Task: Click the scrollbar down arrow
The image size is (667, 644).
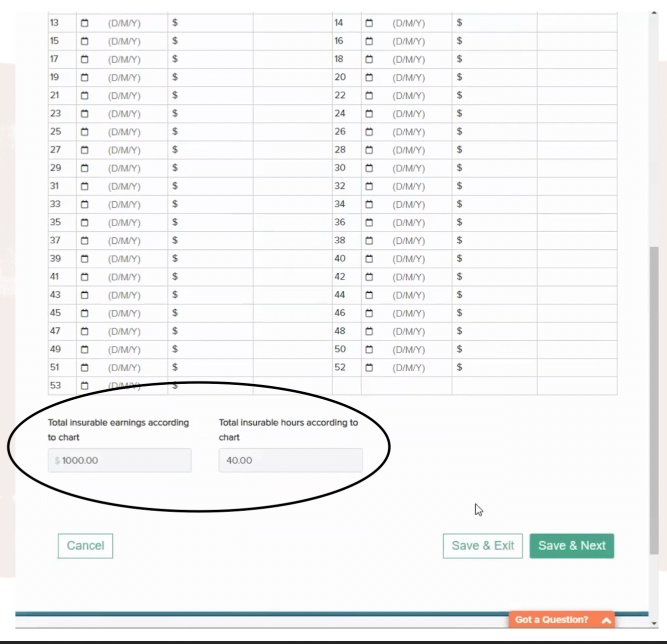Action: [x=654, y=623]
